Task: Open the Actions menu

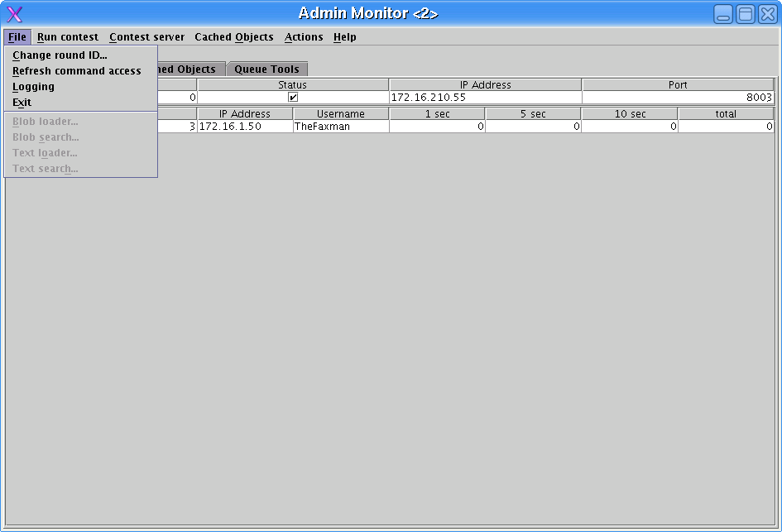Action: tap(304, 37)
